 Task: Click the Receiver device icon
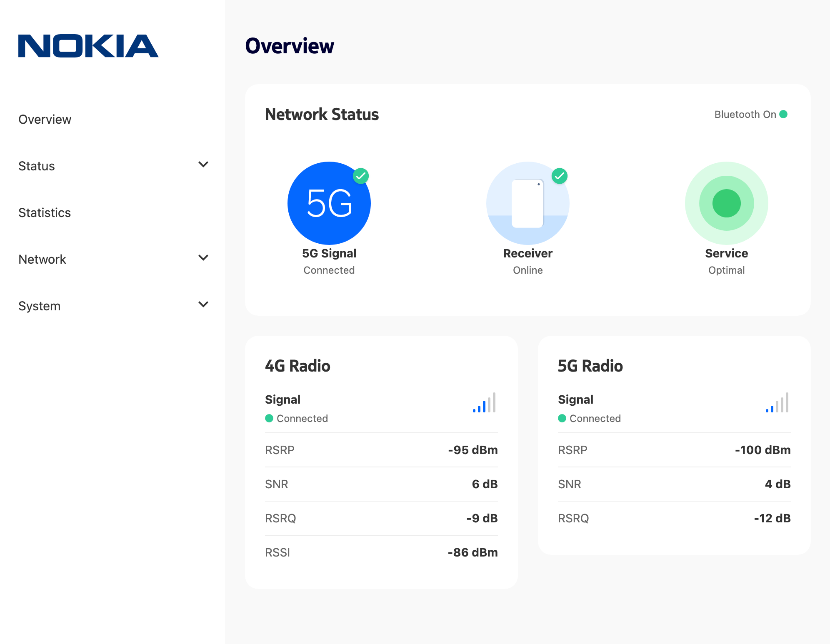528,203
